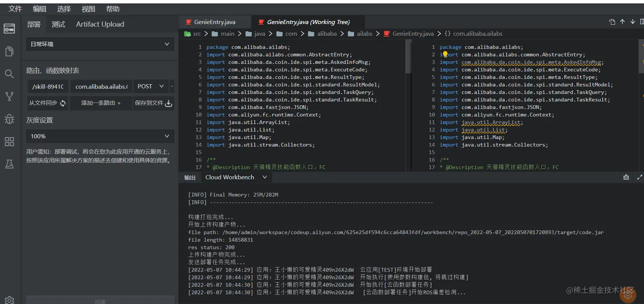Open the 选择 menu
Image resolution: width=644 pixels, height=304 pixels.
[64, 9]
